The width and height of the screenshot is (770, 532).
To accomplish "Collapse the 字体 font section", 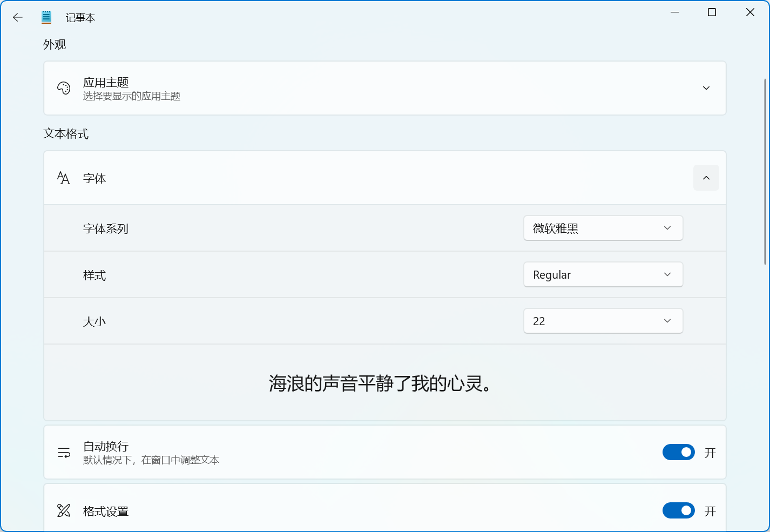I will point(706,178).
